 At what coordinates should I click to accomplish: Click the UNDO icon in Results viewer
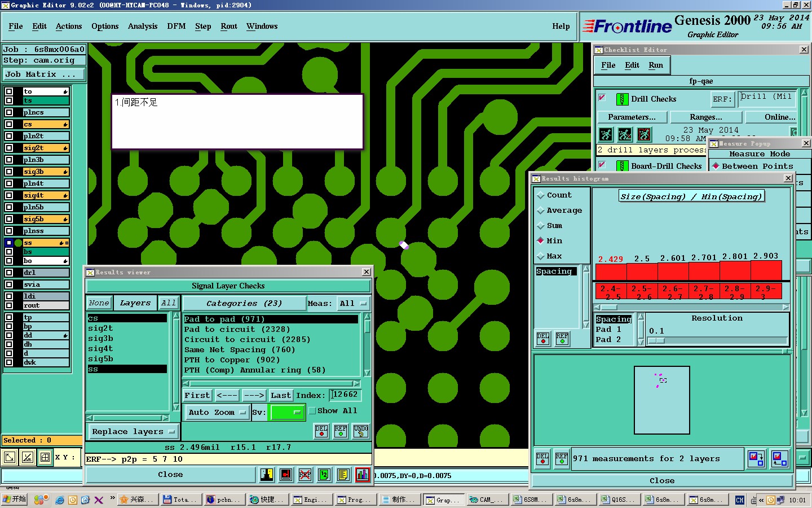click(x=361, y=431)
